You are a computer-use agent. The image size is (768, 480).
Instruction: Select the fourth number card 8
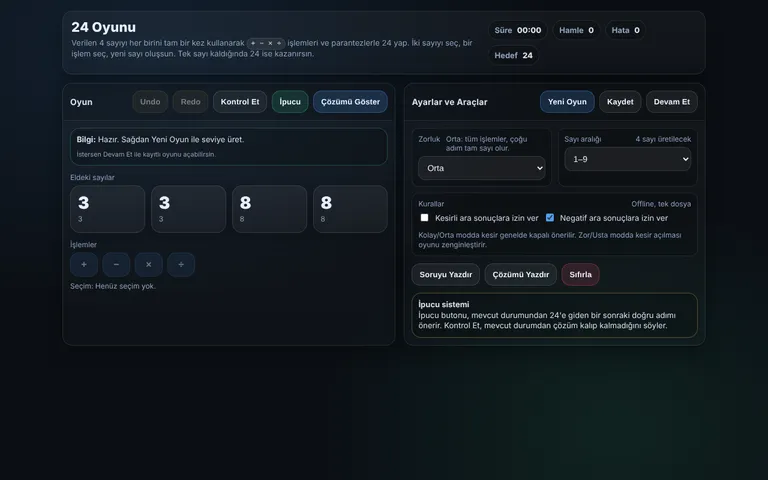click(x=350, y=209)
